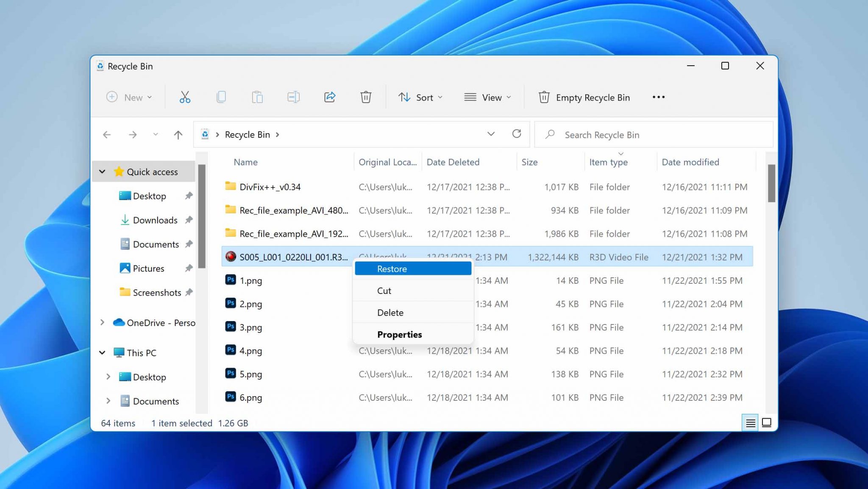The height and width of the screenshot is (489, 868).
Task: Click the Search Recycle Bin input field
Action: coord(649,134)
